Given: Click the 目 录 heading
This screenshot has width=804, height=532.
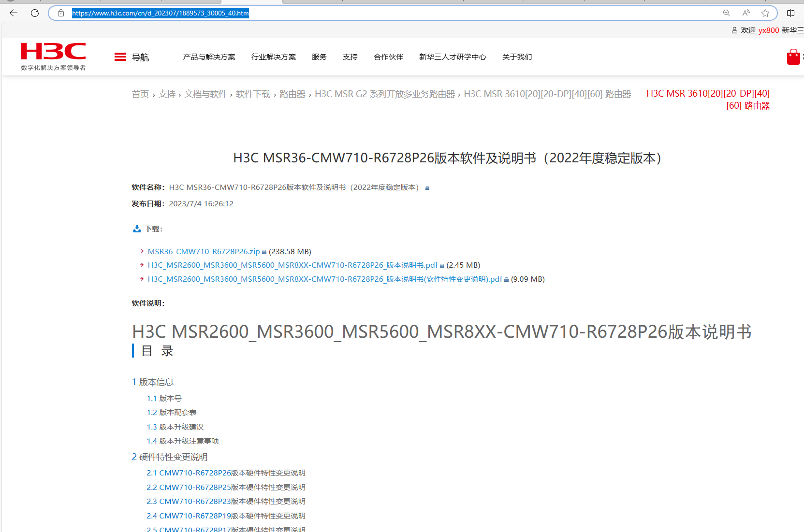Looking at the screenshot, I should click(157, 351).
